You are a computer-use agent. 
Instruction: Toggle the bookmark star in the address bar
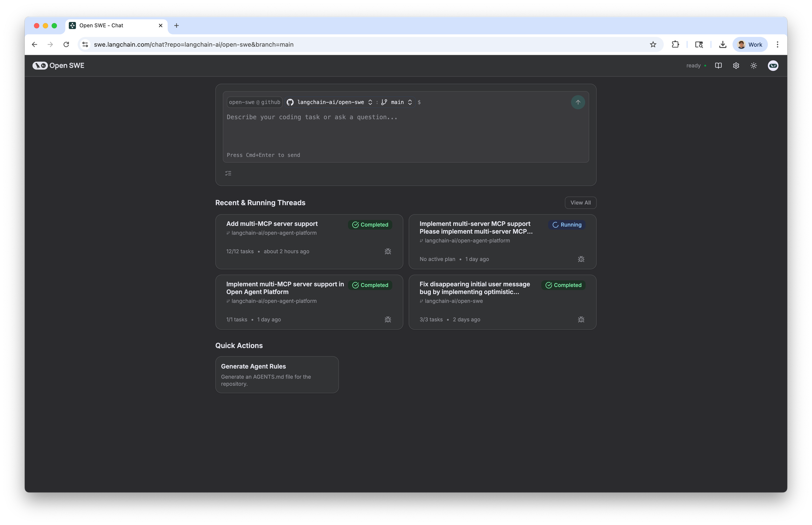click(x=653, y=44)
